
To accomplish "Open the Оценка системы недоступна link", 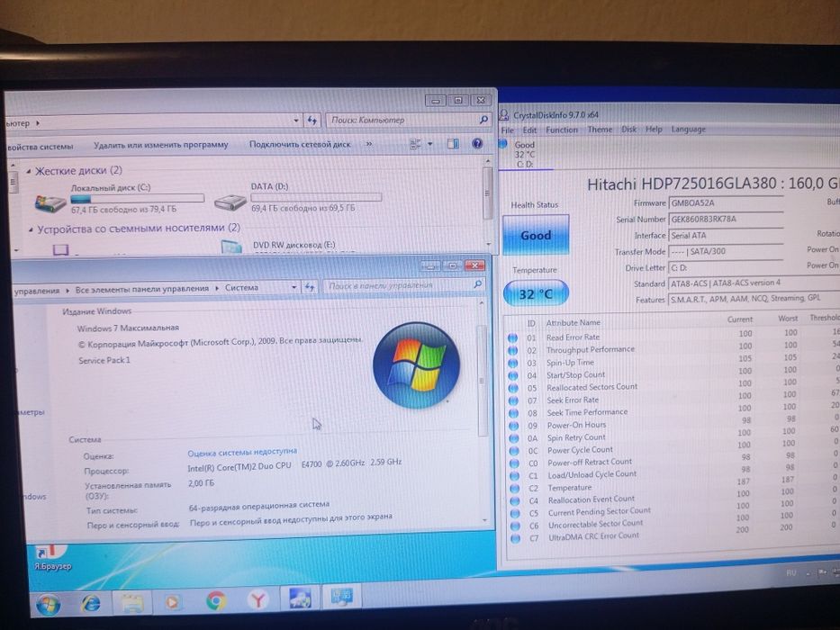I will coord(242,452).
